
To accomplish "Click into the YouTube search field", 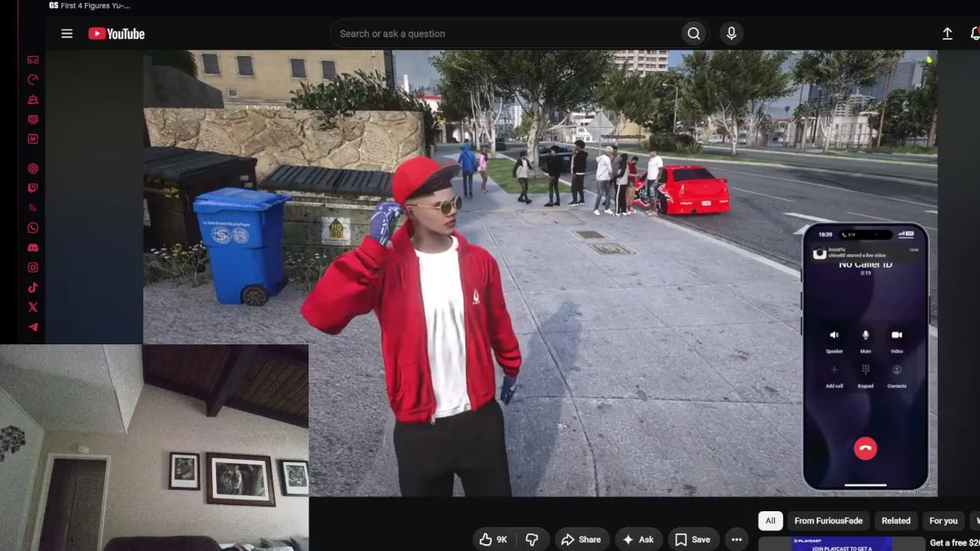I will coord(506,34).
